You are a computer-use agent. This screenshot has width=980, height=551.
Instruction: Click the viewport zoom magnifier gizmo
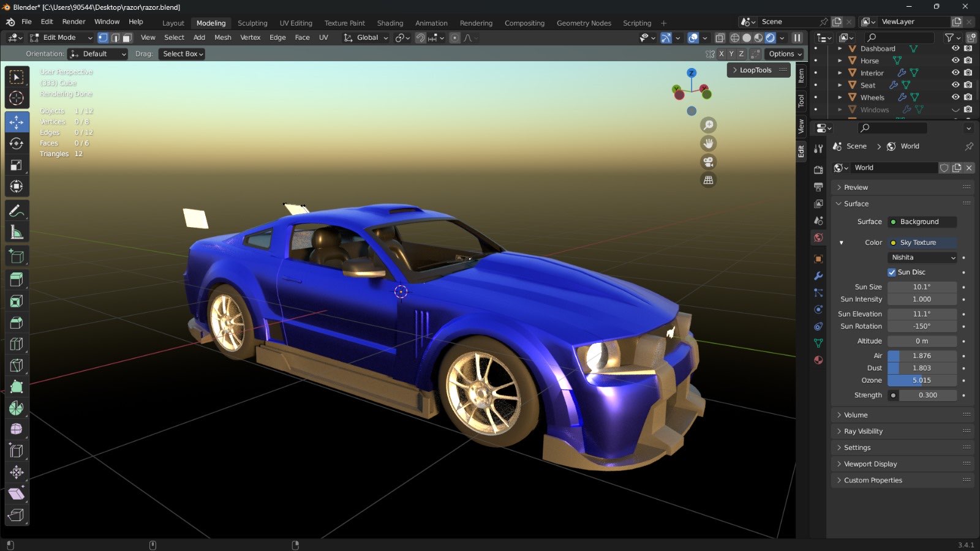(x=709, y=125)
